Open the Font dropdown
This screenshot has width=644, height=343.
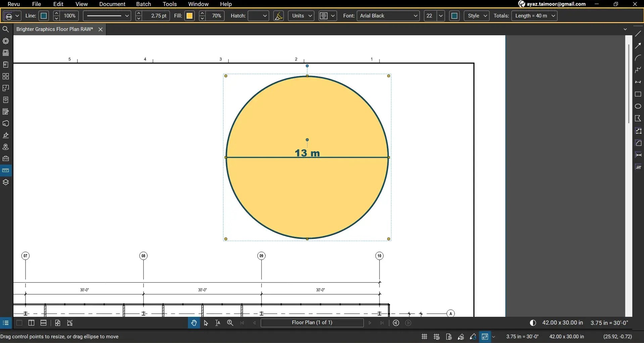click(415, 16)
